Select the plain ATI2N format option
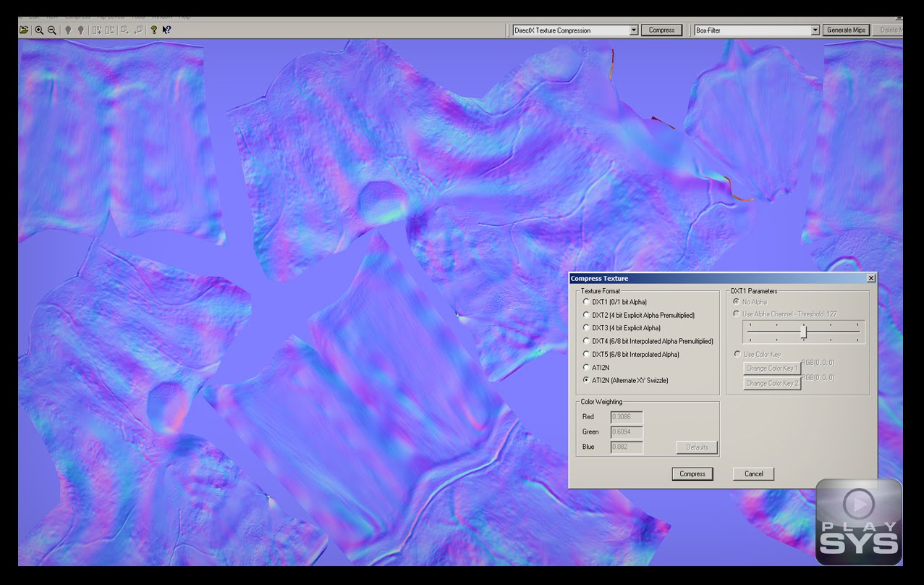Screen dimensions: 924x585 pos(586,367)
